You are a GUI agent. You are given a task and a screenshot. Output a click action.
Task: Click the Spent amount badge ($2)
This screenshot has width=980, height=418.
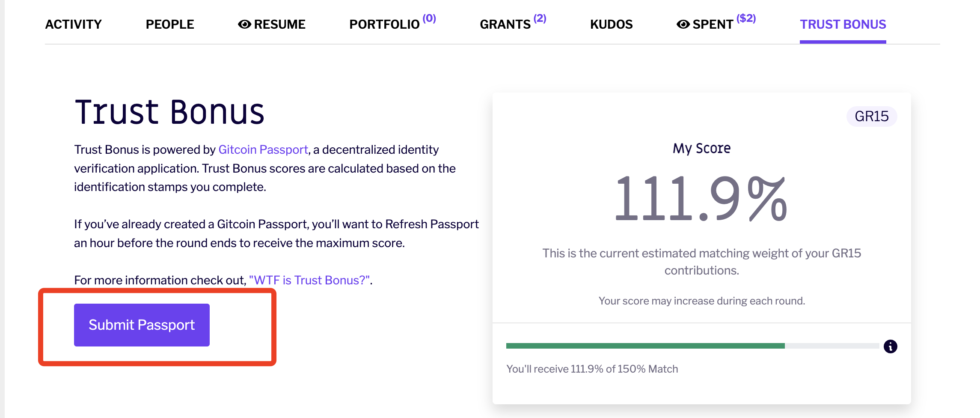pos(746,18)
